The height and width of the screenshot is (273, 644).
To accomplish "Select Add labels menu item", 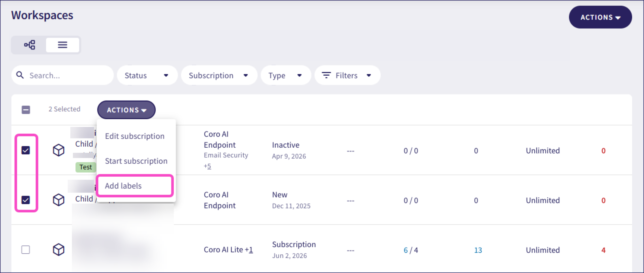I will click(x=135, y=186).
